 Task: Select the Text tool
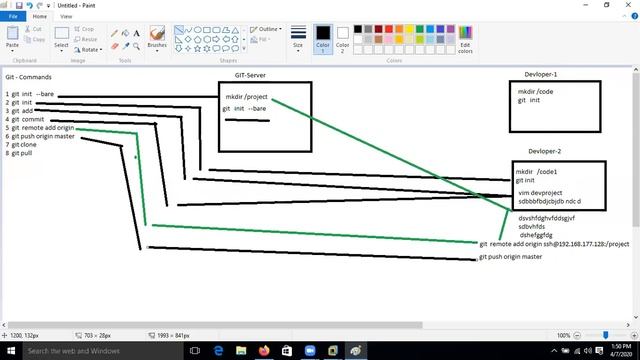pos(137,33)
